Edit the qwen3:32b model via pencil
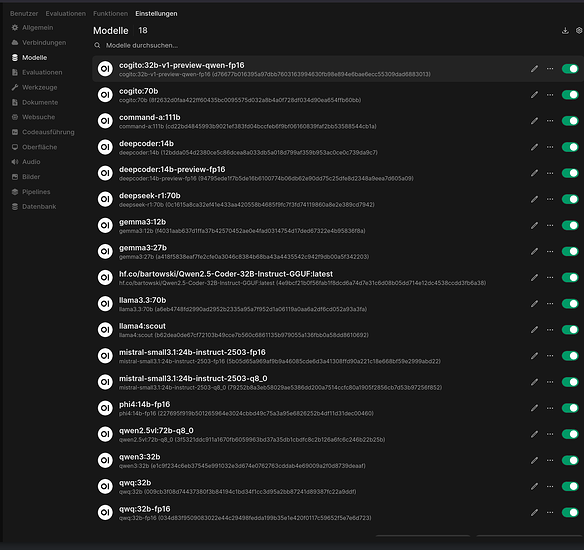The height and width of the screenshot is (550, 584). point(534,461)
